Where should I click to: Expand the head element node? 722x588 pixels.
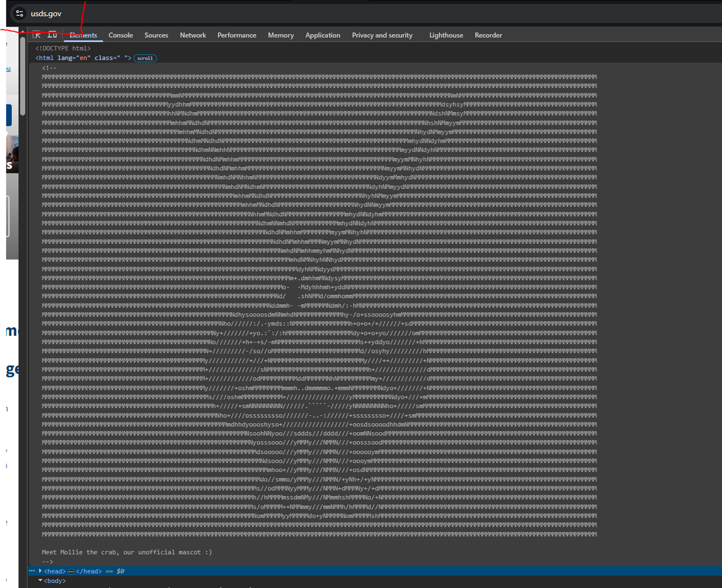pyautogui.click(x=40, y=571)
